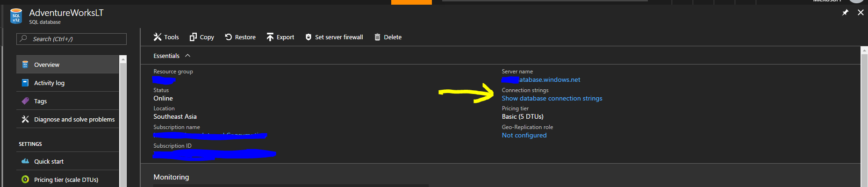Click the Delete toolbar button
The height and width of the screenshot is (187, 868).
click(388, 37)
